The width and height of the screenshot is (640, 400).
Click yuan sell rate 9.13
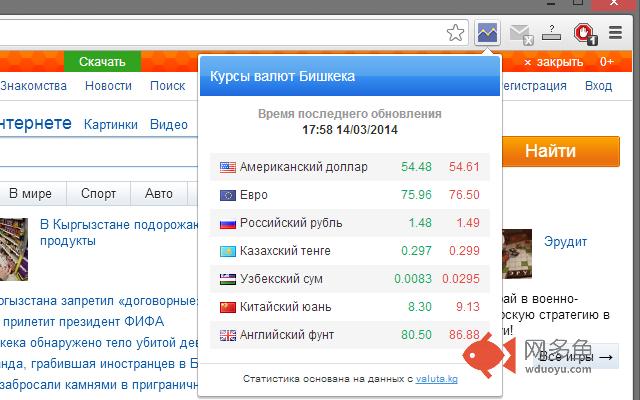468,307
